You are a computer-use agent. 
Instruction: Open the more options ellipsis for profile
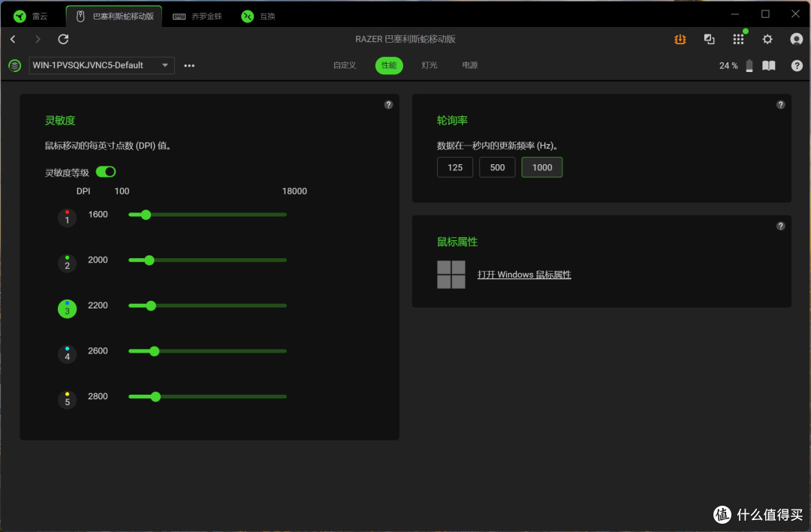tap(189, 66)
